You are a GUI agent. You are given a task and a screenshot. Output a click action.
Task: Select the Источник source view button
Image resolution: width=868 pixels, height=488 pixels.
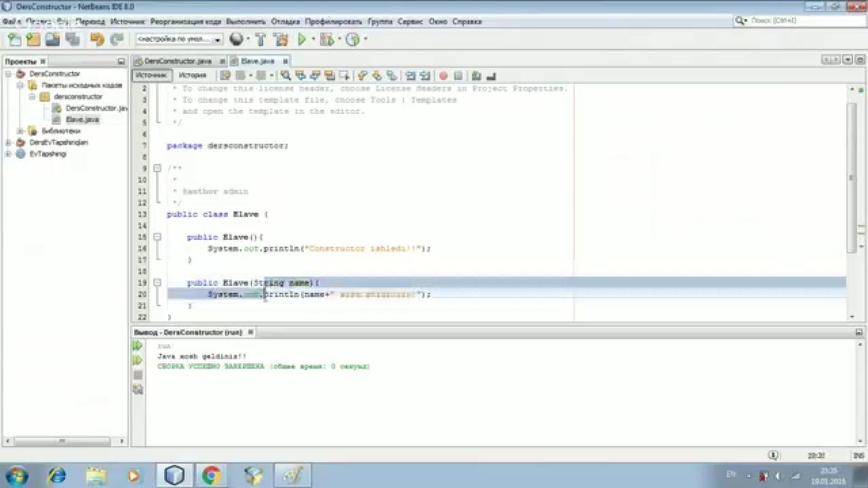[151, 75]
